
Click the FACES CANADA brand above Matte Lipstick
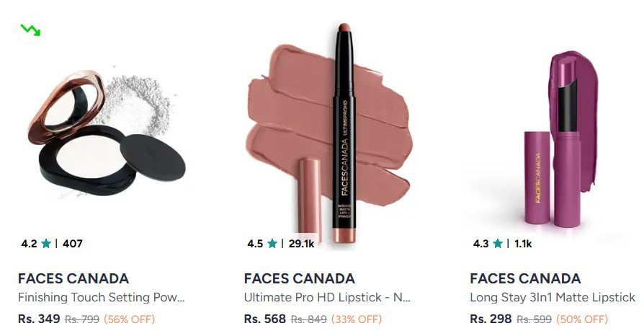[x=525, y=279]
